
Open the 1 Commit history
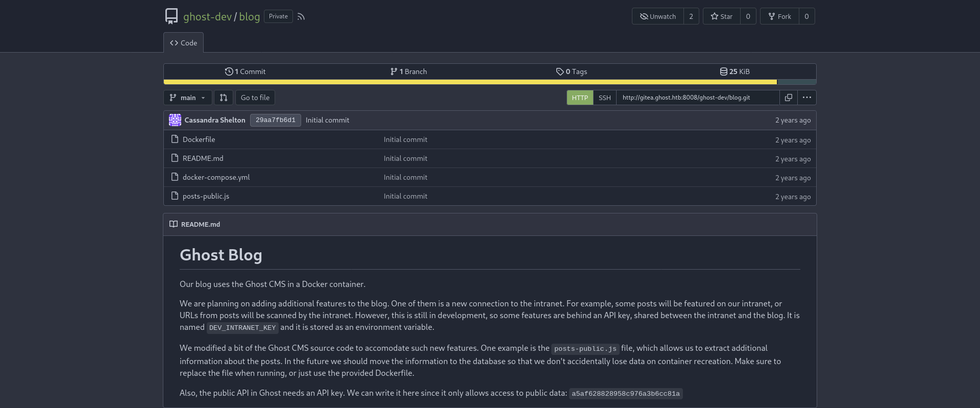coord(245,71)
